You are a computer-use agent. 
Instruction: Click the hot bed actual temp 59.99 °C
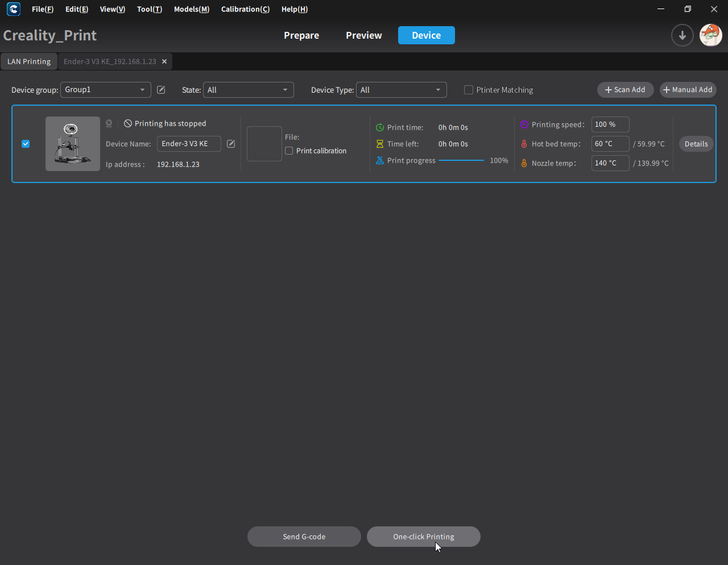click(x=649, y=144)
